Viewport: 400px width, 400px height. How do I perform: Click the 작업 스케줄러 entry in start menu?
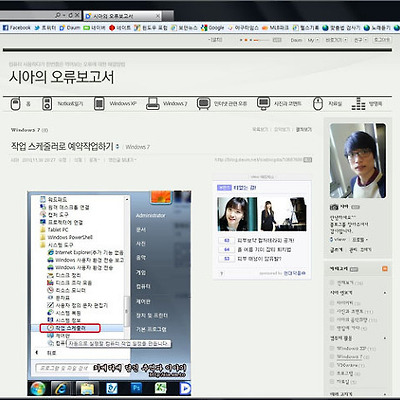[x=70, y=328]
